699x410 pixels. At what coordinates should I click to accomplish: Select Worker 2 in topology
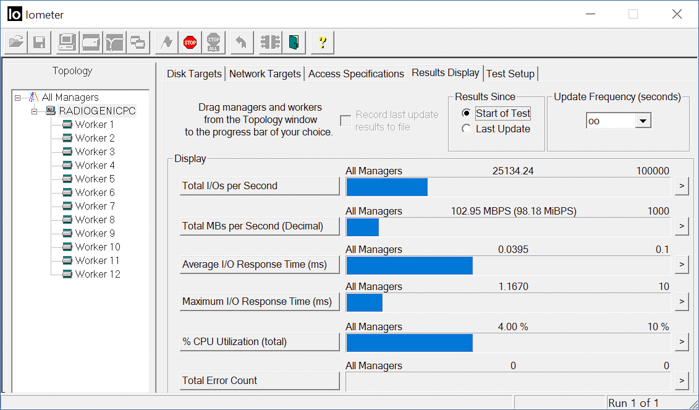click(x=94, y=138)
